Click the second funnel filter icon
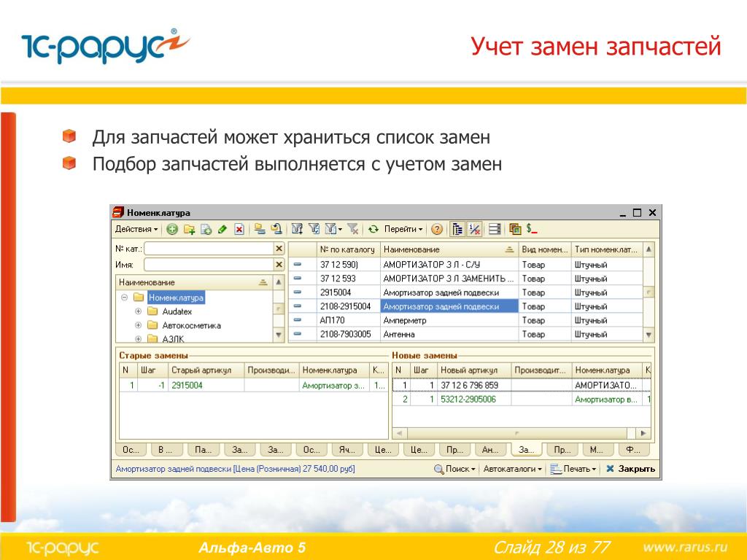The height and width of the screenshot is (560, 747). pos(314,229)
